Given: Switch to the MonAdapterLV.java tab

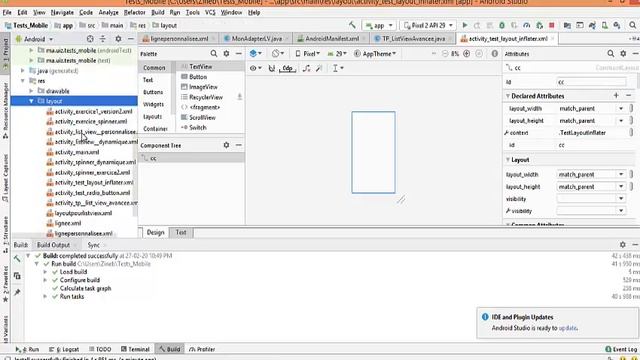Looking at the screenshot, I should [x=256, y=39].
